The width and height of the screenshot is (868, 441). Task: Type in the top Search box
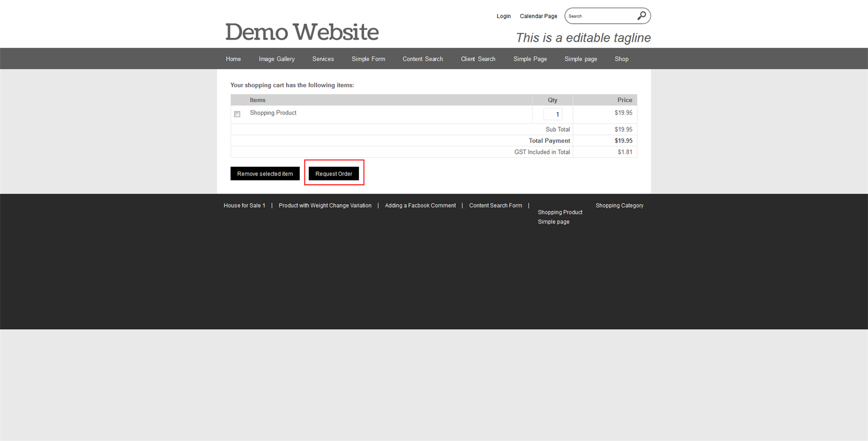(599, 16)
